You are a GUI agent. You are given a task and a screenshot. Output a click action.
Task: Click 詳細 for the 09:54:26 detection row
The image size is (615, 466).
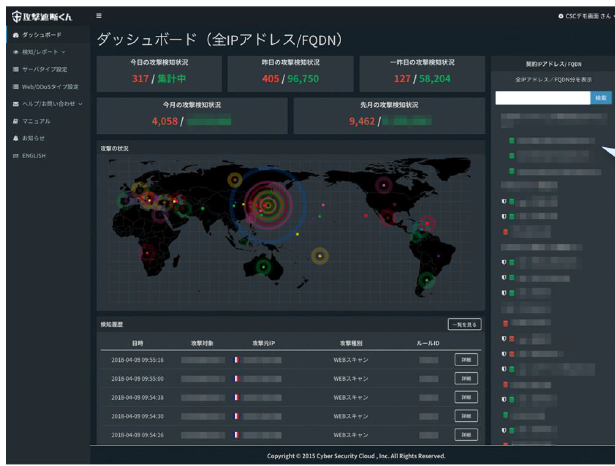pos(466,434)
